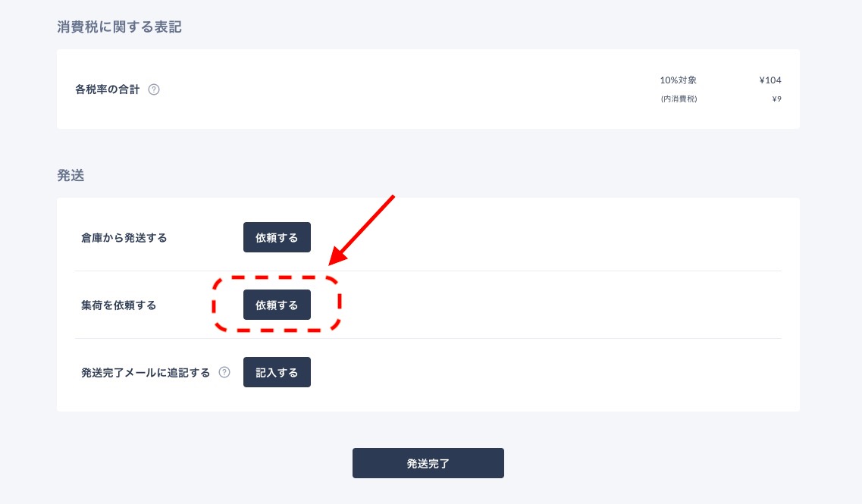
Task: Click the (内消費税) text
Action: (679, 99)
